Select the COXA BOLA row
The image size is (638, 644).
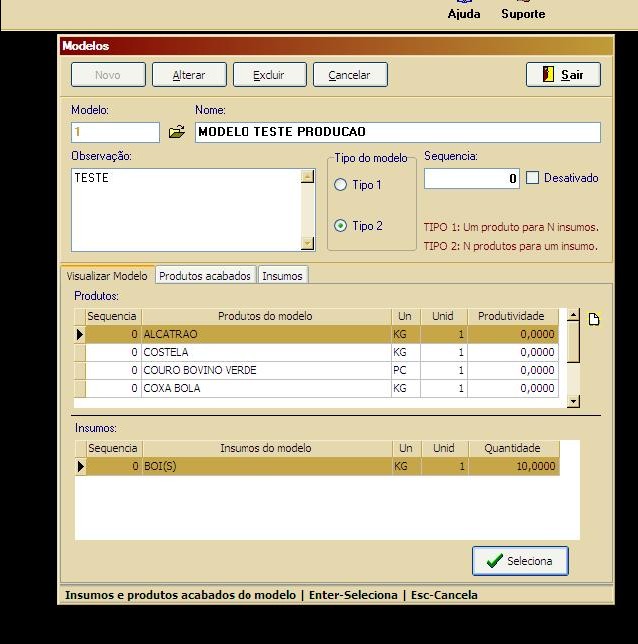coord(316,389)
